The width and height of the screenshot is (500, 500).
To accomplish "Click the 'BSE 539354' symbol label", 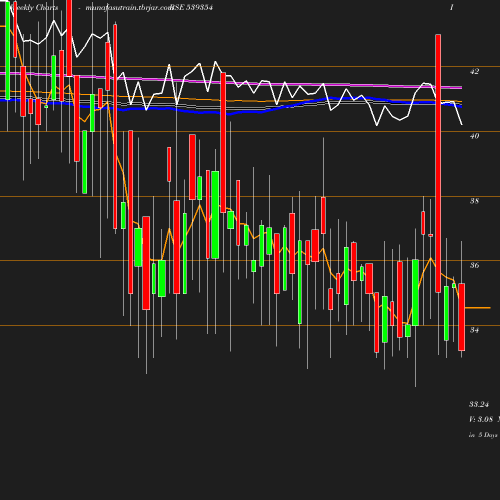I will coord(192,7).
